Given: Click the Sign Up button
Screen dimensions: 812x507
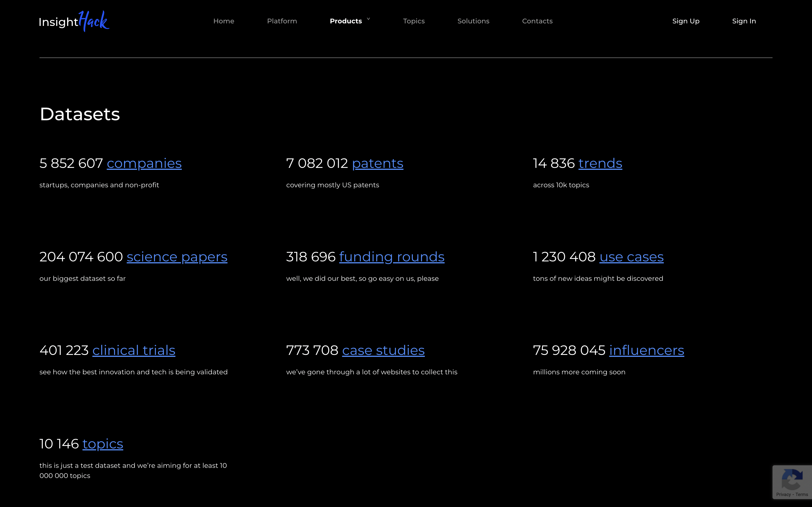Looking at the screenshot, I should tap(685, 21).
